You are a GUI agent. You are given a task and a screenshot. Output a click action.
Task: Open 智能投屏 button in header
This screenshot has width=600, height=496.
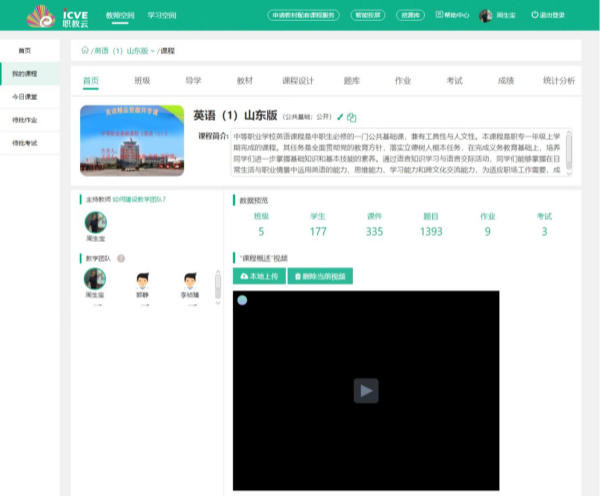point(368,15)
